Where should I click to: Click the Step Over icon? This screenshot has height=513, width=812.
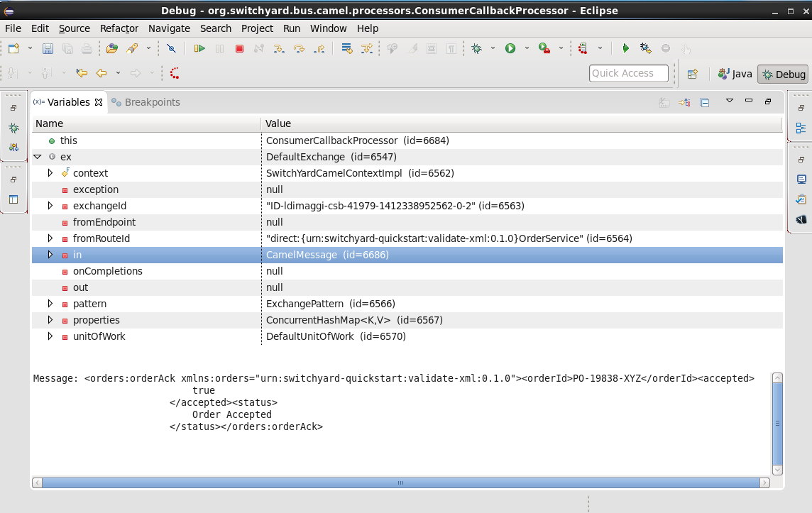point(299,49)
